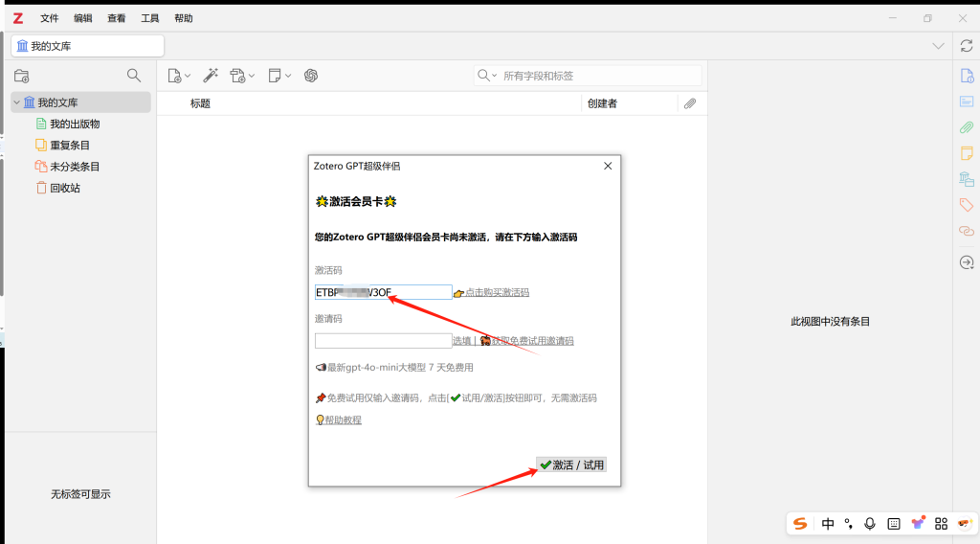Click the IME skin shirt icon
The image size is (980, 544).
point(918,523)
